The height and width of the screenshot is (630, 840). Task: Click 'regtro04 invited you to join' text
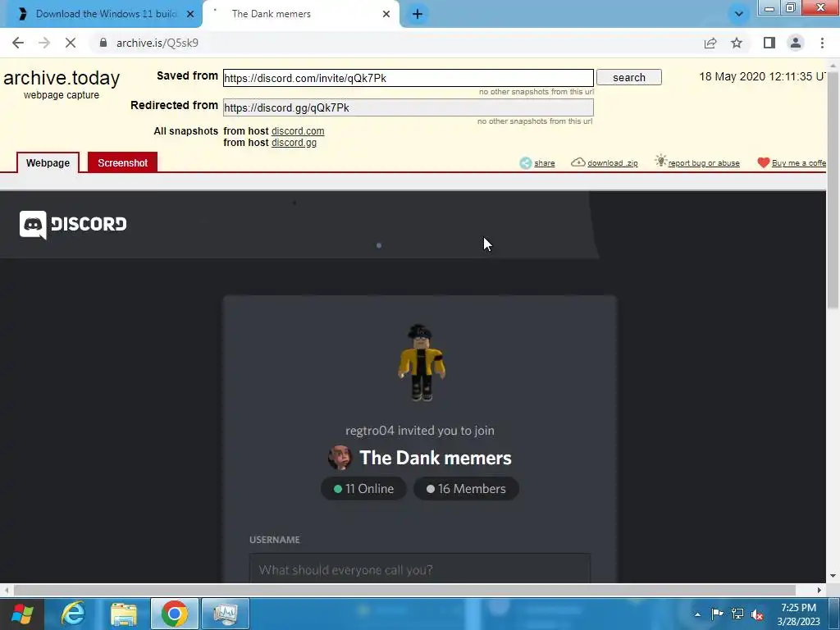point(420,431)
